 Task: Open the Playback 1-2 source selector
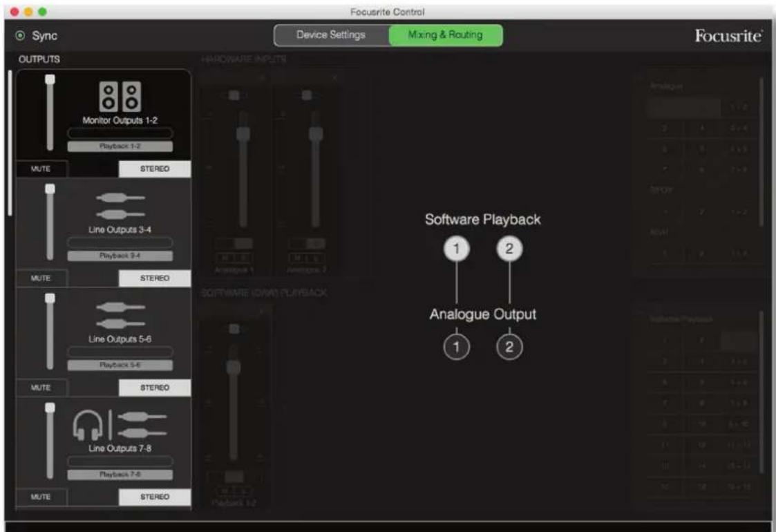[x=120, y=146]
